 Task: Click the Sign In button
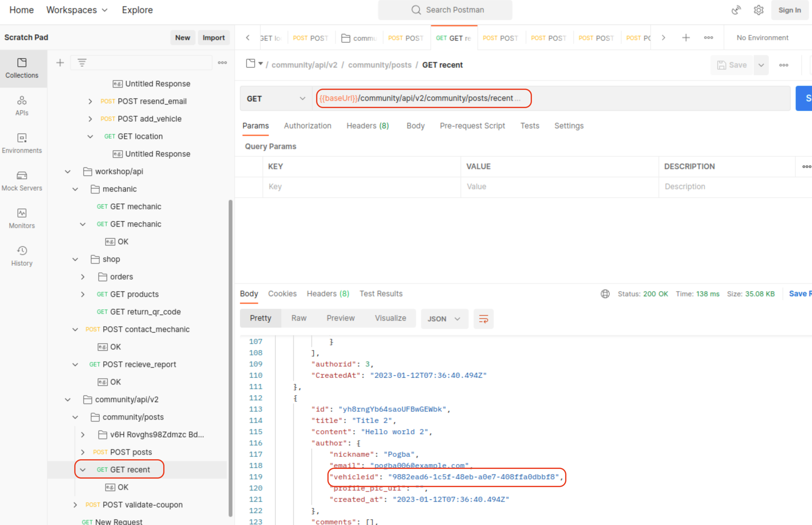tap(789, 10)
